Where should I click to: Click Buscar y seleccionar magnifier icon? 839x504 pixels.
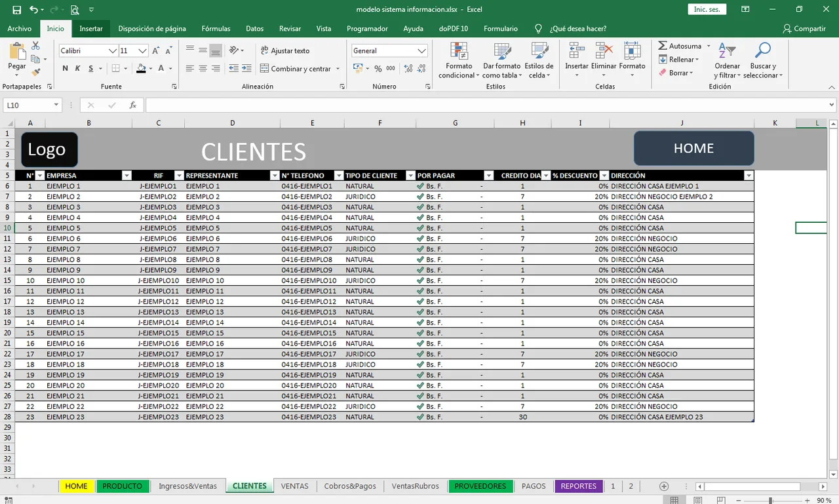point(762,51)
